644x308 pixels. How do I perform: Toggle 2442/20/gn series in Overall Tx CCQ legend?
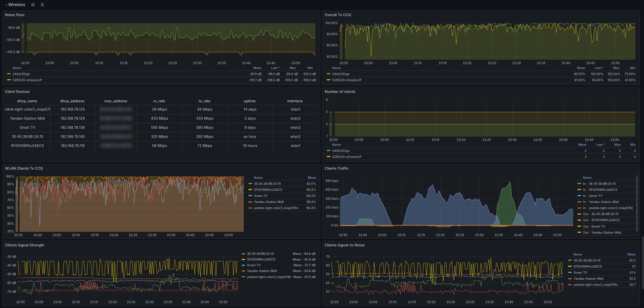(x=341, y=74)
